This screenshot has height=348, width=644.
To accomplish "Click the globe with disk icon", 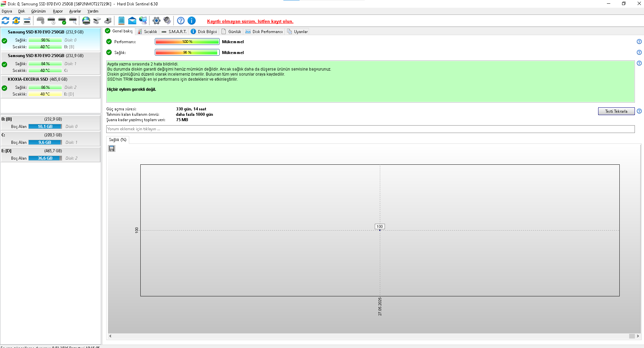I will (x=86, y=21).
